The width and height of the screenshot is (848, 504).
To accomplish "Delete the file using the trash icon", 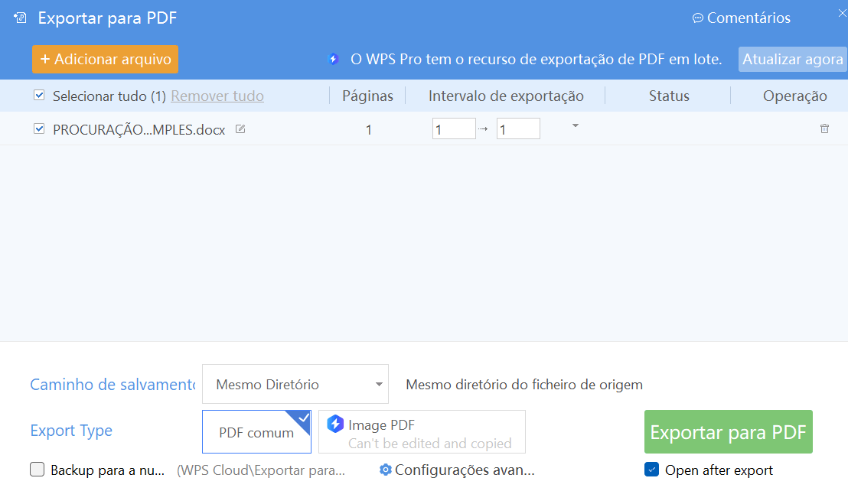I will [x=824, y=128].
